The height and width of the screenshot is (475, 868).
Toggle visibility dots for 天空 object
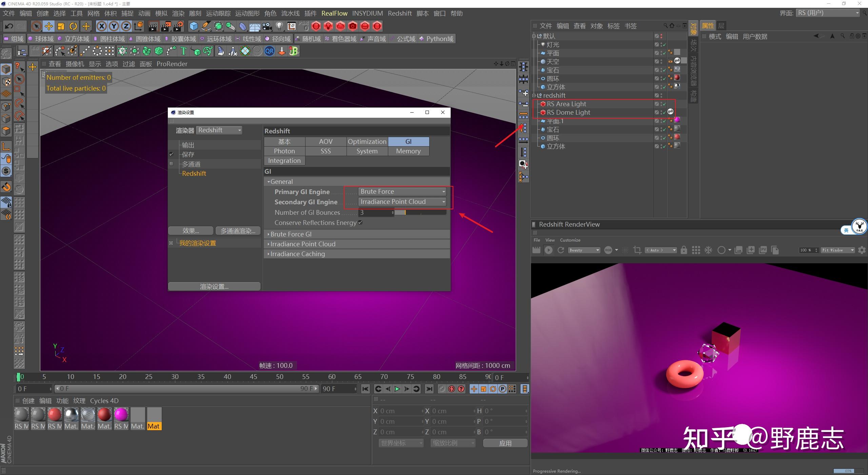click(662, 61)
